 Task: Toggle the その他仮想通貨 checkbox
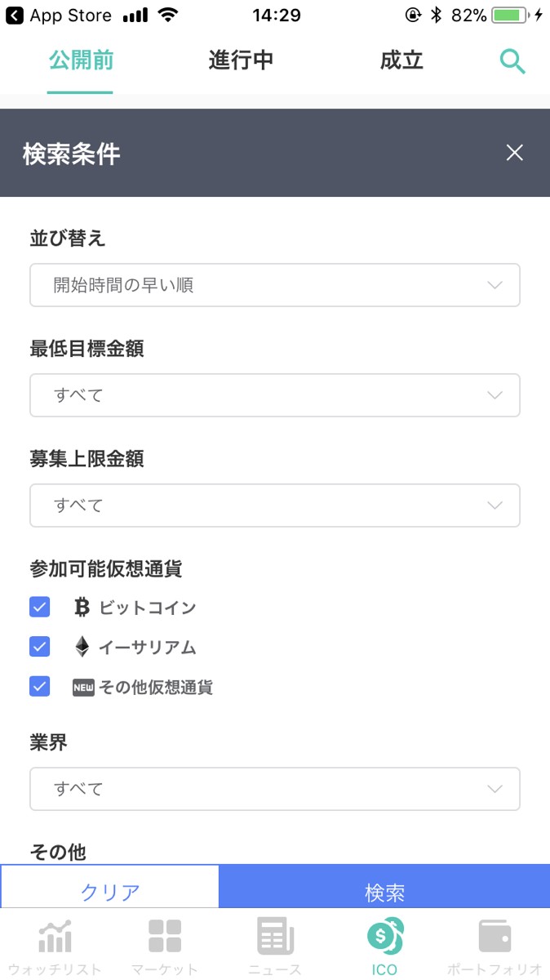(x=40, y=686)
